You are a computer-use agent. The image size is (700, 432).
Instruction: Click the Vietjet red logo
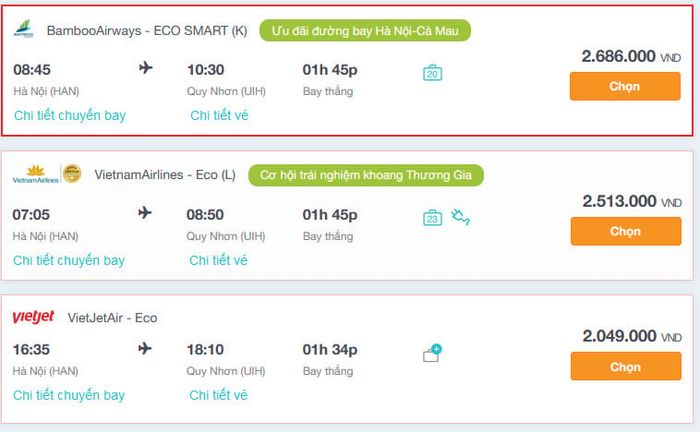33,317
